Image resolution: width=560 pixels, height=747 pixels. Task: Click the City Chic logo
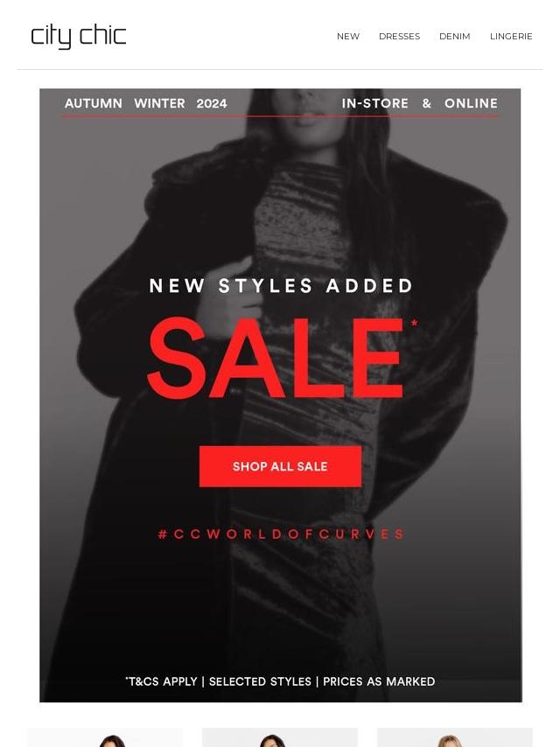point(78,36)
